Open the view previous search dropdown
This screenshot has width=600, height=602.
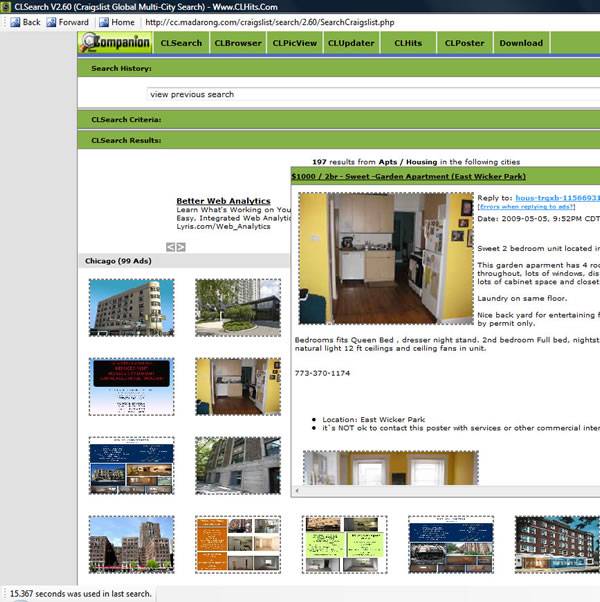[x=370, y=95]
